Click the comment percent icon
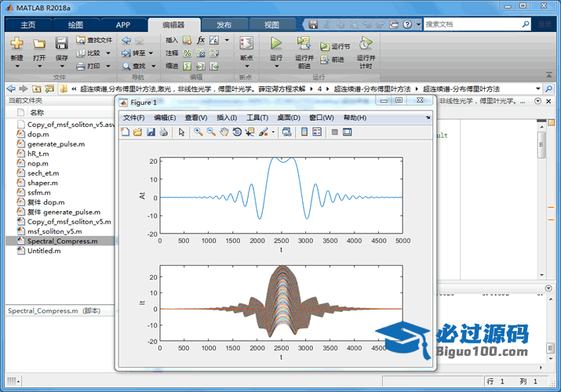 pyautogui.click(x=187, y=53)
